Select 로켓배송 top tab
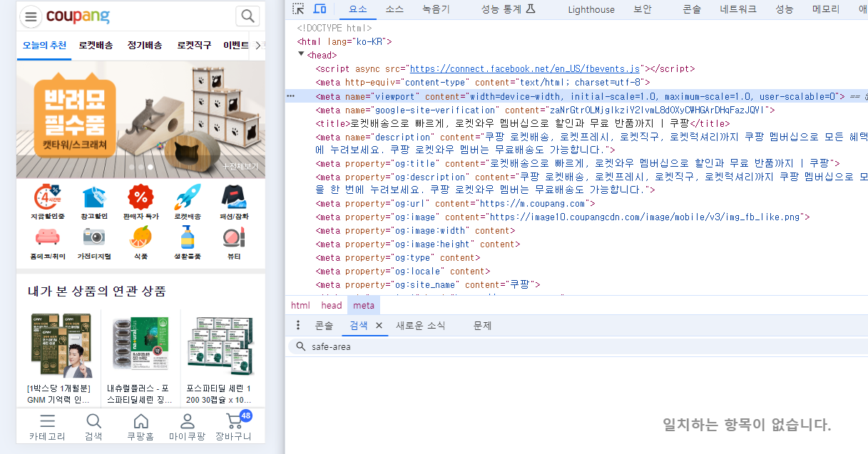The image size is (868, 454). coord(96,45)
